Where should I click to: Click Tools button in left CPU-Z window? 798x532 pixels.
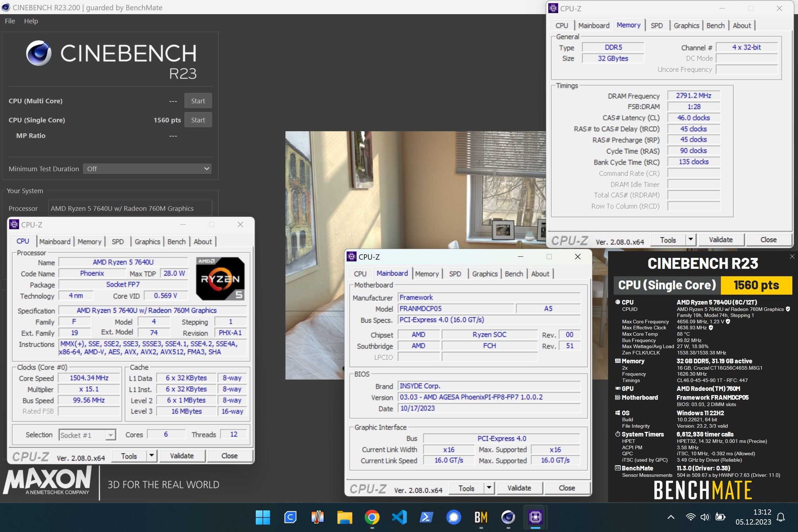(x=129, y=456)
